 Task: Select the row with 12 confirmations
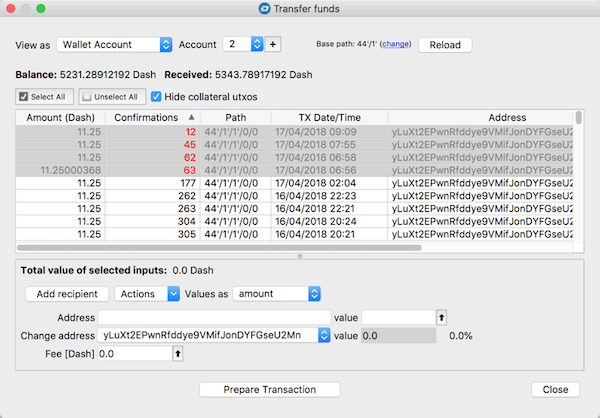294,132
